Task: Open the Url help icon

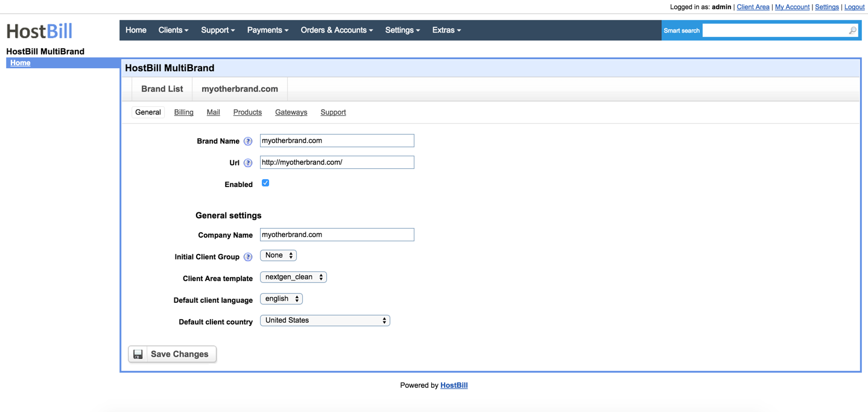Action: click(x=248, y=163)
